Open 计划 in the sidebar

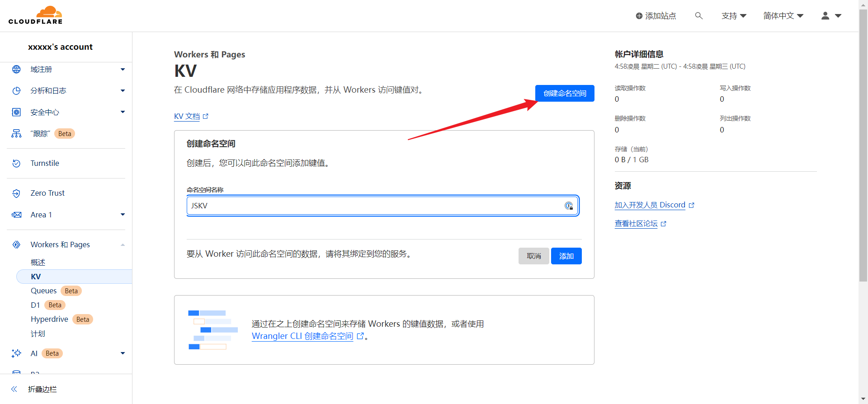click(38, 334)
